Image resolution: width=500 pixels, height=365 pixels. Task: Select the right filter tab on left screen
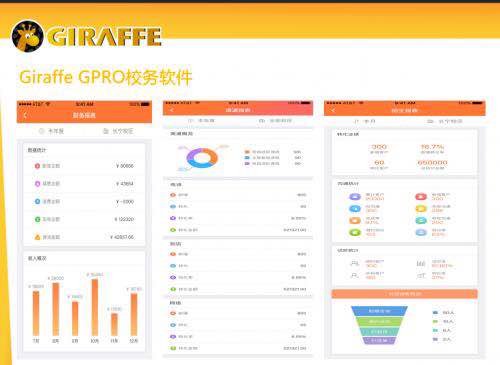[118, 131]
